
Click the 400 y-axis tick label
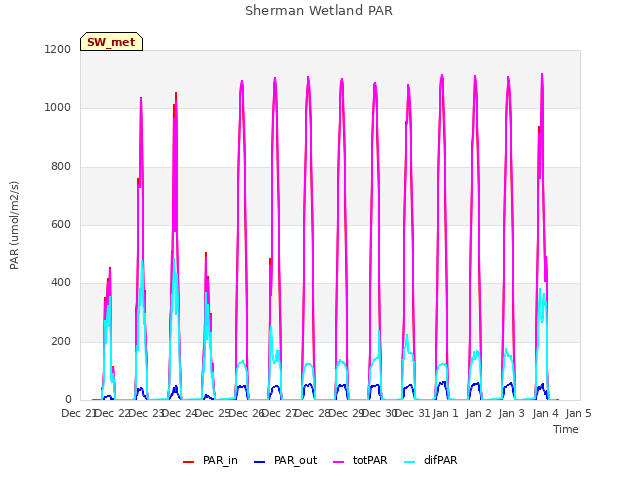pos(61,282)
